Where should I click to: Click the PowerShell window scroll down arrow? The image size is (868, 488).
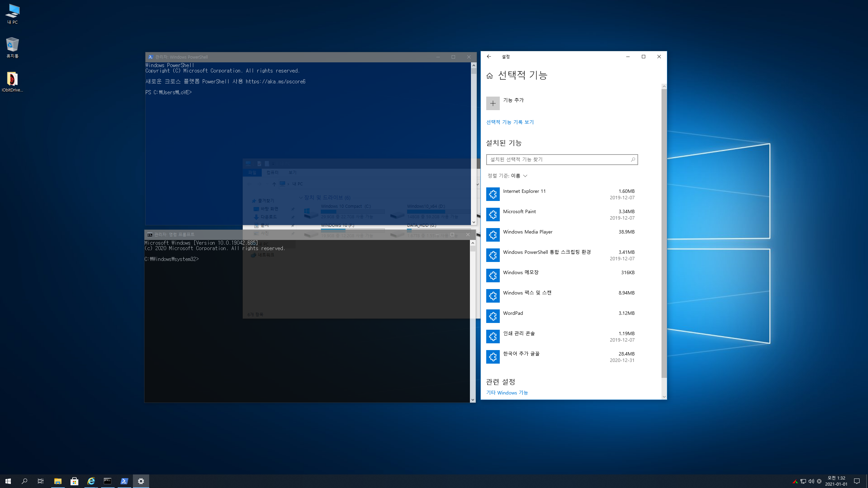pyautogui.click(x=474, y=222)
